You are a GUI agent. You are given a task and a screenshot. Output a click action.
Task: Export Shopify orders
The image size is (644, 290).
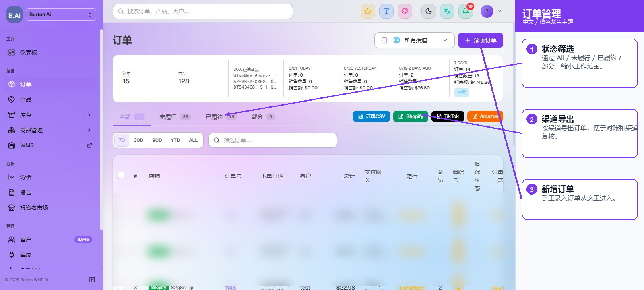pyautogui.click(x=411, y=116)
